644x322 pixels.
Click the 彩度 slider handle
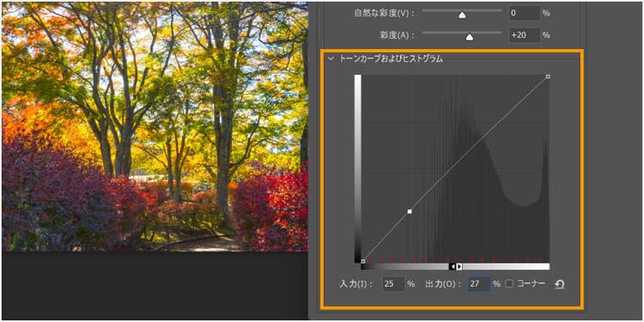pos(470,38)
